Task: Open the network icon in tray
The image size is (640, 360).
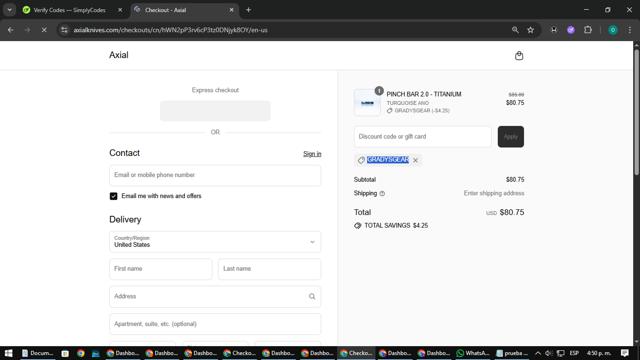Action: [561, 353]
